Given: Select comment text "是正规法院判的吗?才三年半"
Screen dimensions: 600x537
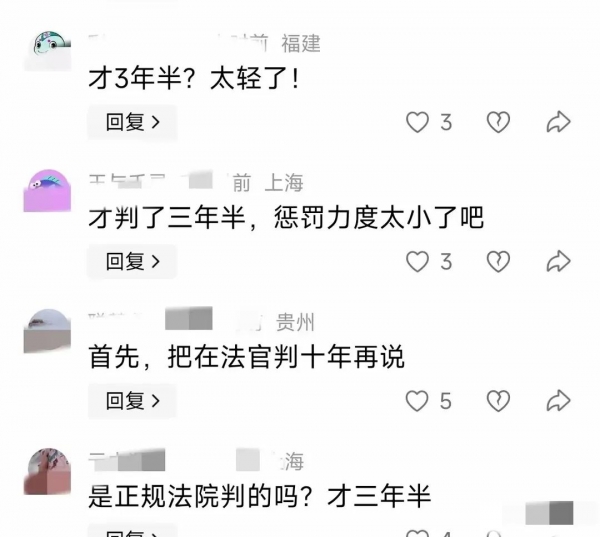Looking at the screenshot, I should click(x=260, y=496).
